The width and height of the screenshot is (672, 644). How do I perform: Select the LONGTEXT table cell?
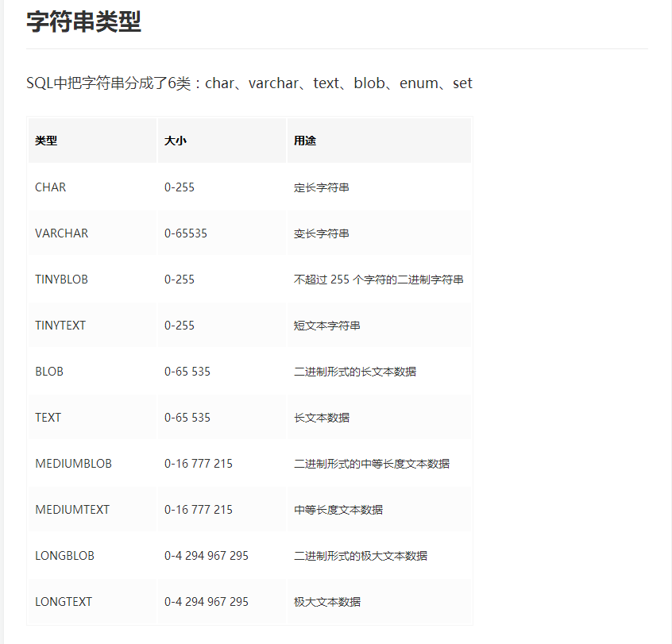(63, 601)
